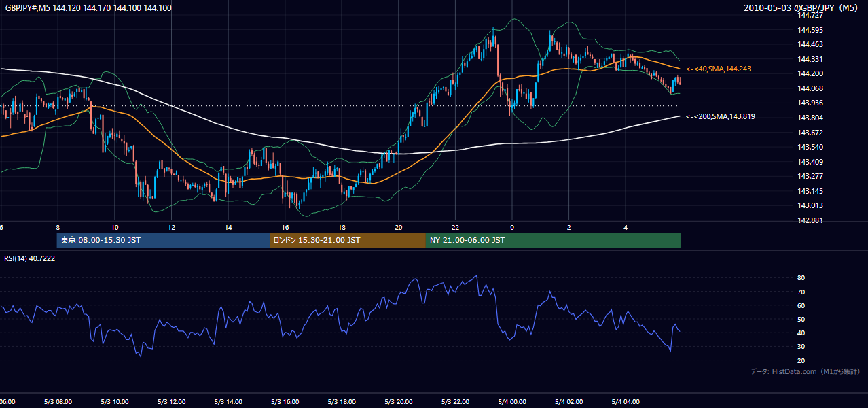Click price level 143.145 on the axis
The image size is (868, 408).
tap(810, 191)
